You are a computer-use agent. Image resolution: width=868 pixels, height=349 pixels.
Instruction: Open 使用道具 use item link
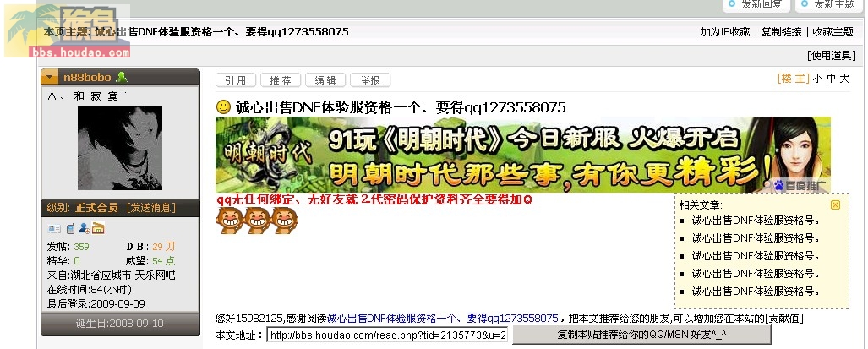pyautogui.click(x=832, y=55)
